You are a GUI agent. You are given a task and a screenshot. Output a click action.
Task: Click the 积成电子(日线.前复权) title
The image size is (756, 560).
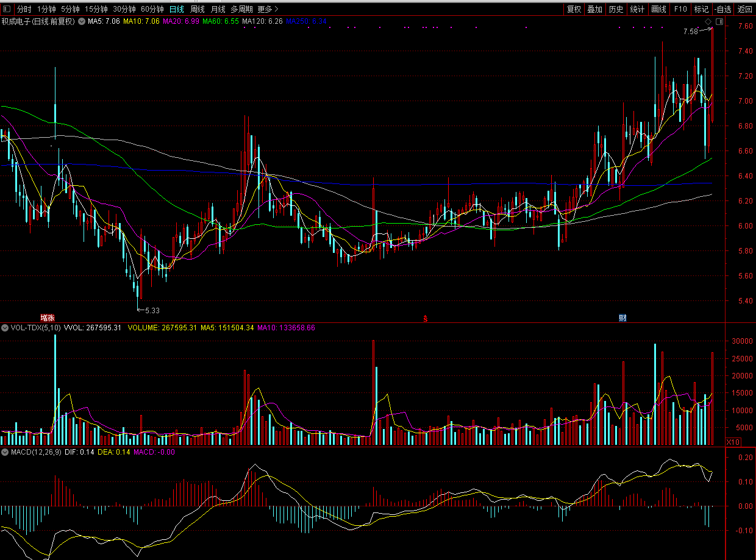coord(38,21)
